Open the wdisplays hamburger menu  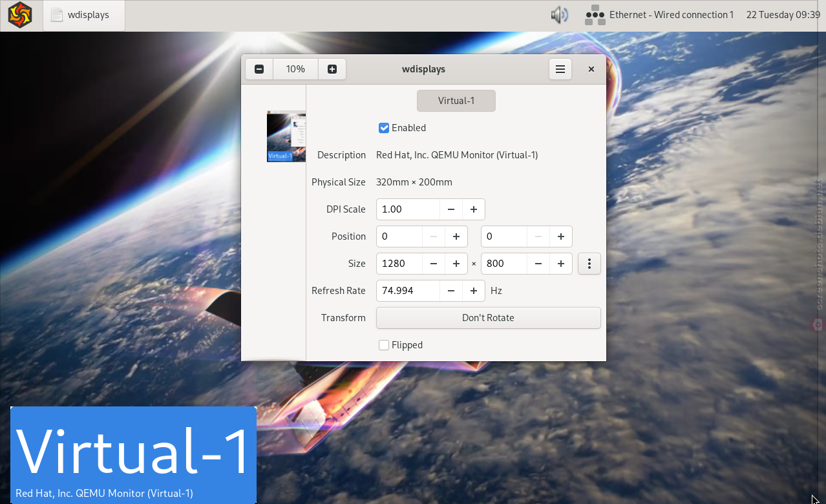[560, 69]
